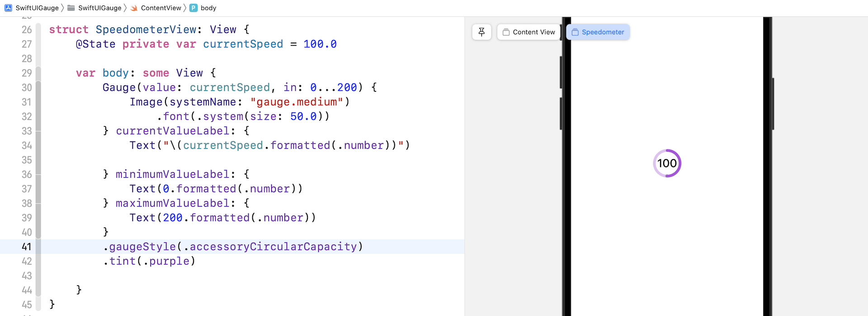This screenshot has width=868, height=316.
Task: Open the ContentView file menu in the jump bar
Action: [160, 8]
